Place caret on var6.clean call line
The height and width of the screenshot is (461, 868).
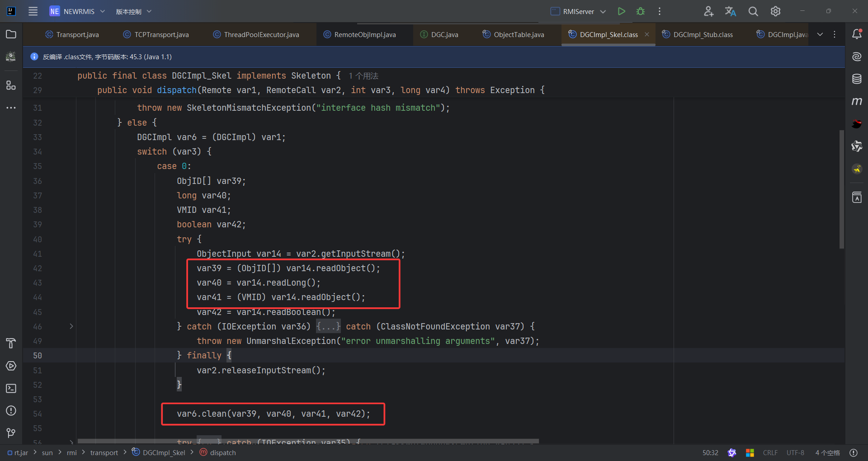pyautogui.click(x=274, y=414)
